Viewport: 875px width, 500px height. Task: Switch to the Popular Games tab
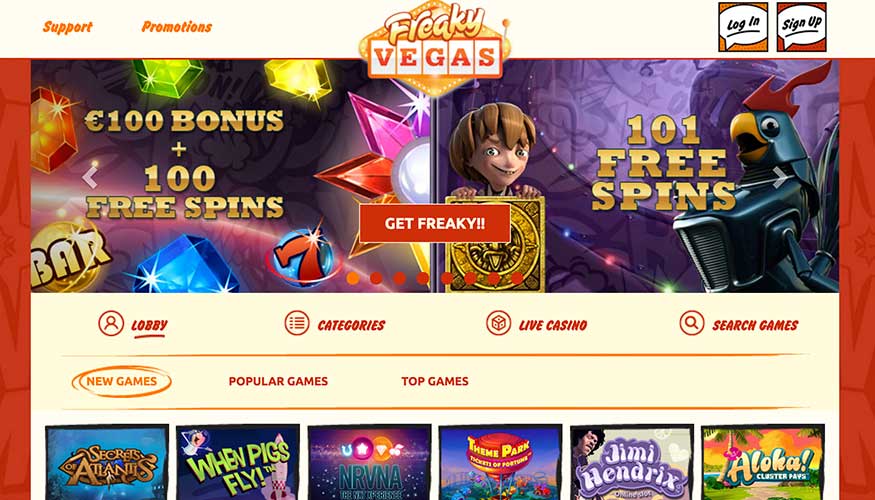pos(278,382)
